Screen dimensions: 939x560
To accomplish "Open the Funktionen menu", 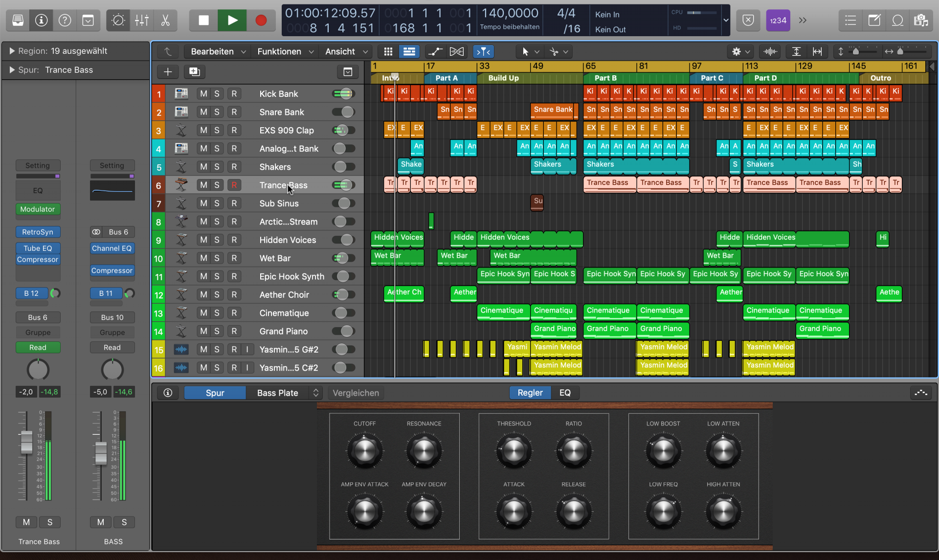I will click(285, 51).
